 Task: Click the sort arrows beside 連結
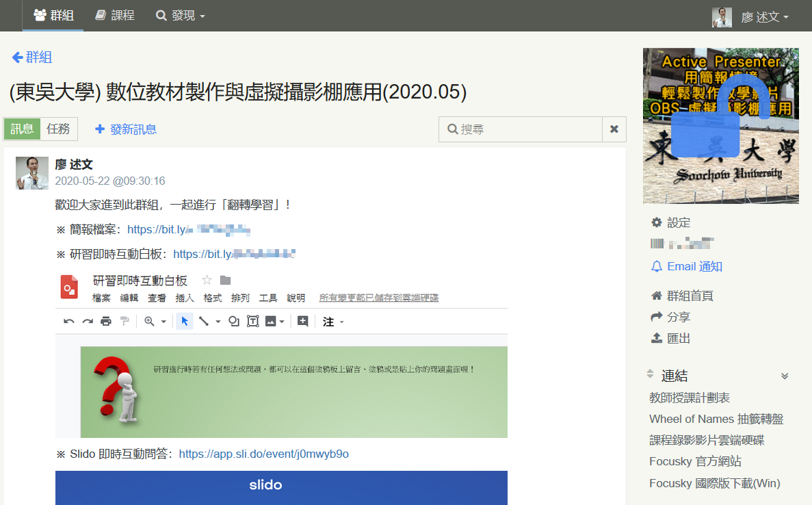(651, 374)
